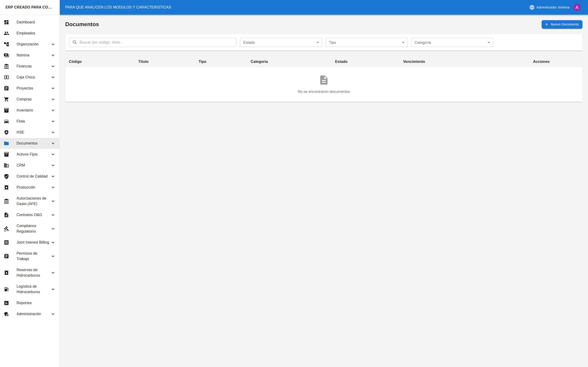
Task: Click the globe icon near Administrador Sistema
Action: pos(532,7)
